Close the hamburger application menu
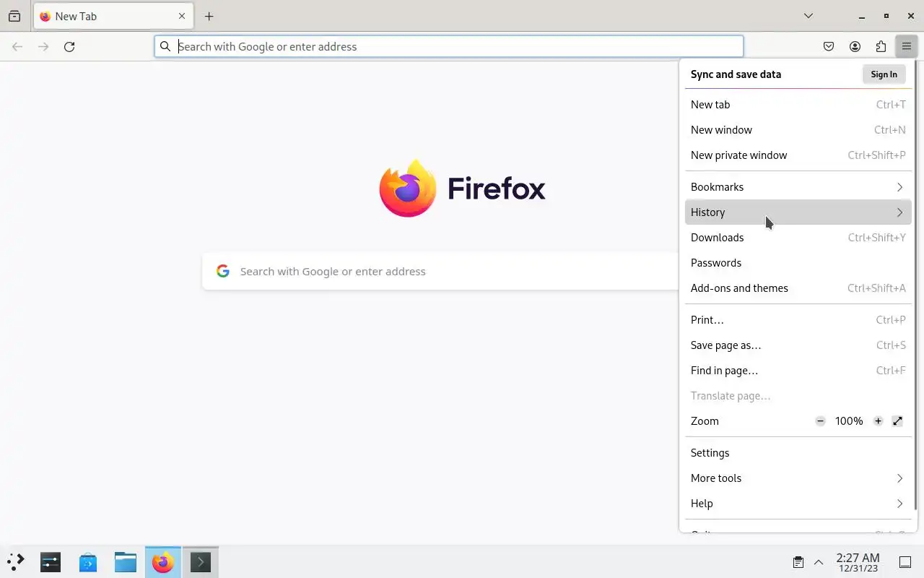The height and width of the screenshot is (578, 924). [907, 46]
